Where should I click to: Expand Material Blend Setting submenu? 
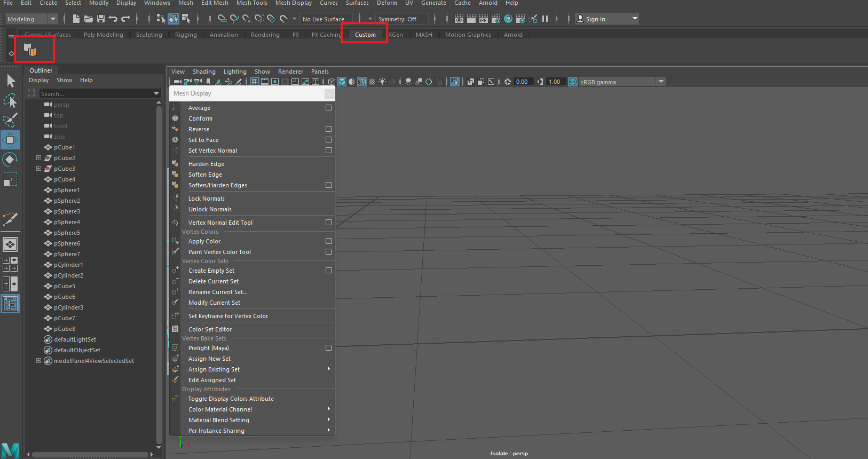point(329,420)
